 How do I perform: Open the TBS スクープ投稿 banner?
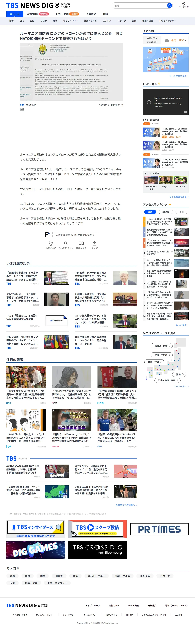coord(97,529)
